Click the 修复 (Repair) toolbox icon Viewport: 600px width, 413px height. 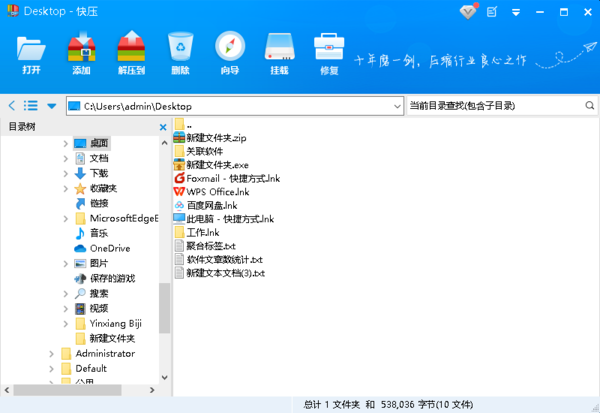point(329,54)
